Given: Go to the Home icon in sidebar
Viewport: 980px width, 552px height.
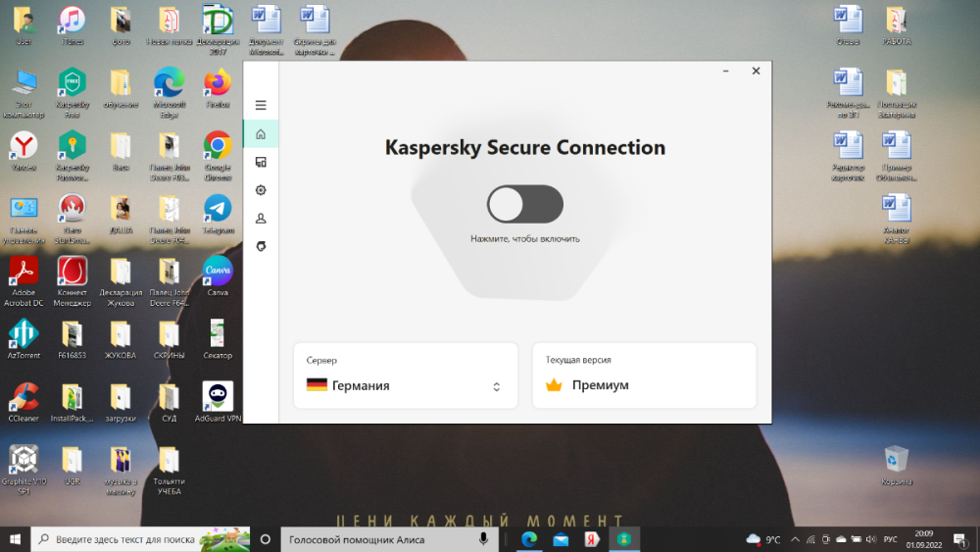Looking at the screenshot, I should [261, 133].
